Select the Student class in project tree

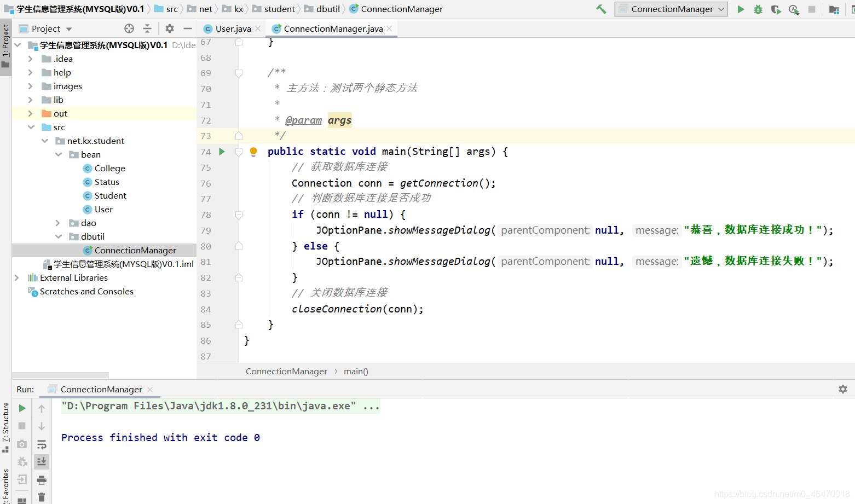(105, 195)
